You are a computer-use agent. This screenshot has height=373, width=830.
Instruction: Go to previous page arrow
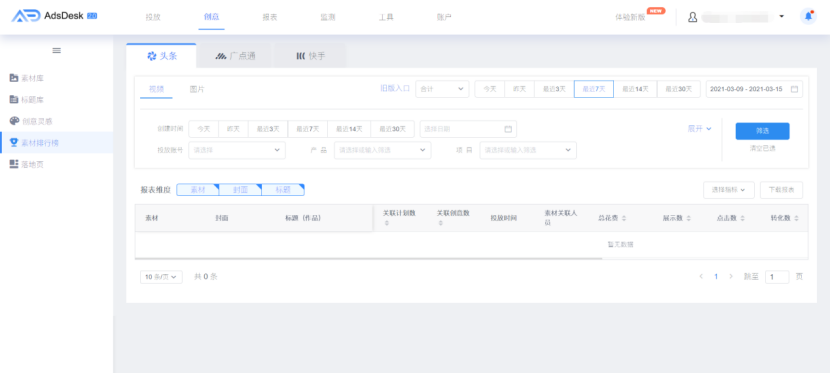[701, 277]
